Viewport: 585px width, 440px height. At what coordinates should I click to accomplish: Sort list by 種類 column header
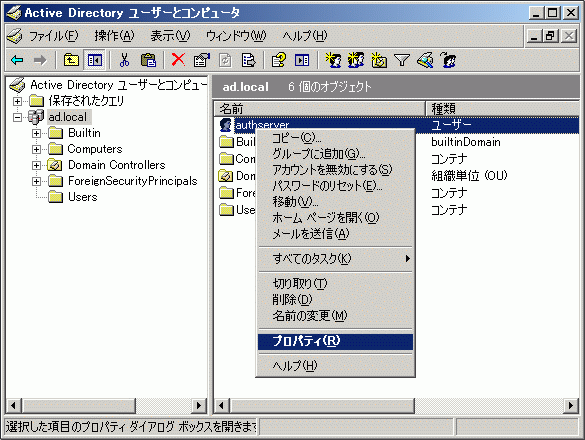tap(503, 109)
